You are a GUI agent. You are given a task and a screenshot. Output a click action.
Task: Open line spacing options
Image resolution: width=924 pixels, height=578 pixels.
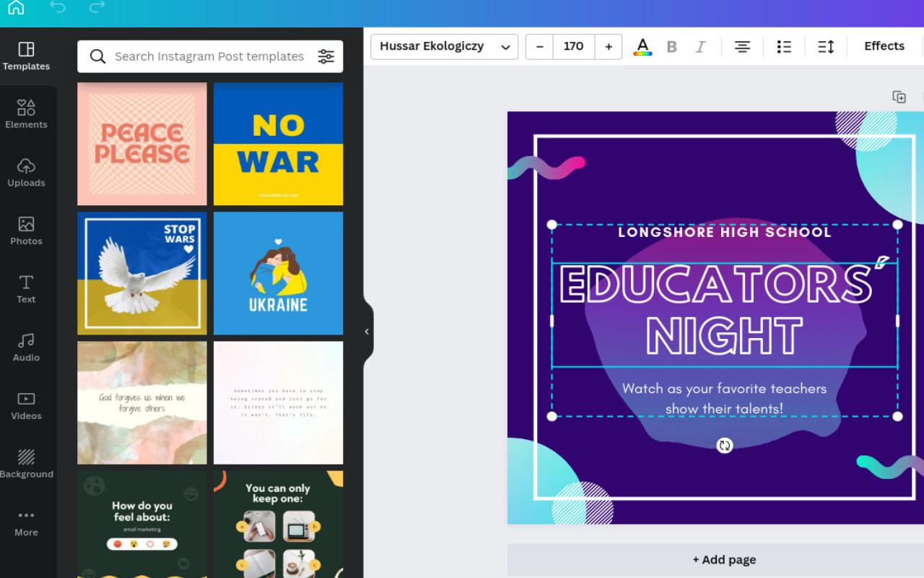point(826,46)
